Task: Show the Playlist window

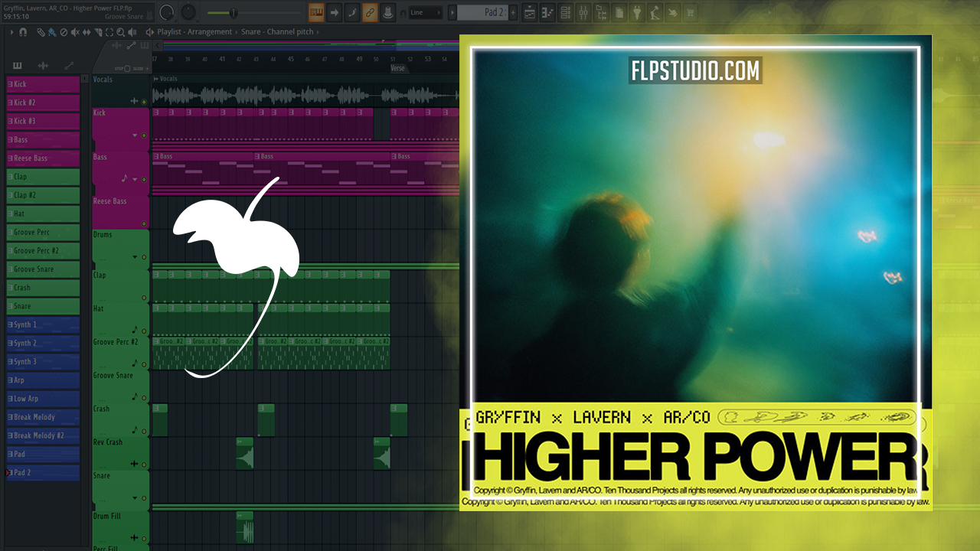Action: tap(531, 12)
